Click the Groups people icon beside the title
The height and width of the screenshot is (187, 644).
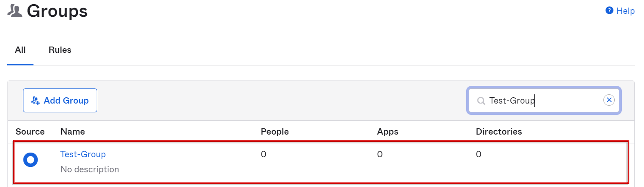tap(15, 11)
